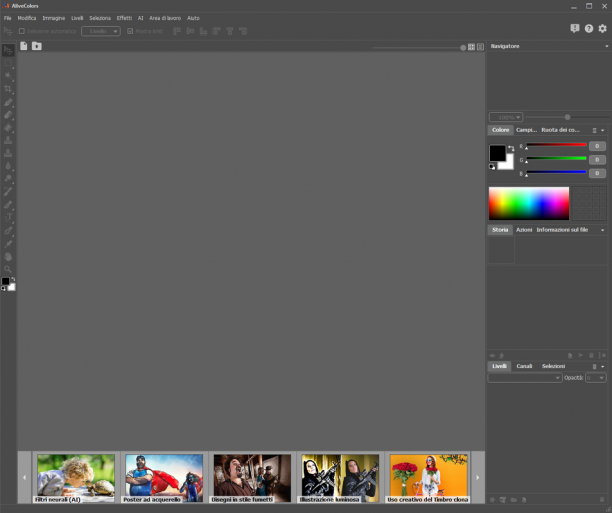
Task: Open the Disegni in stile fumetti thumbnail
Action: tap(252, 478)
